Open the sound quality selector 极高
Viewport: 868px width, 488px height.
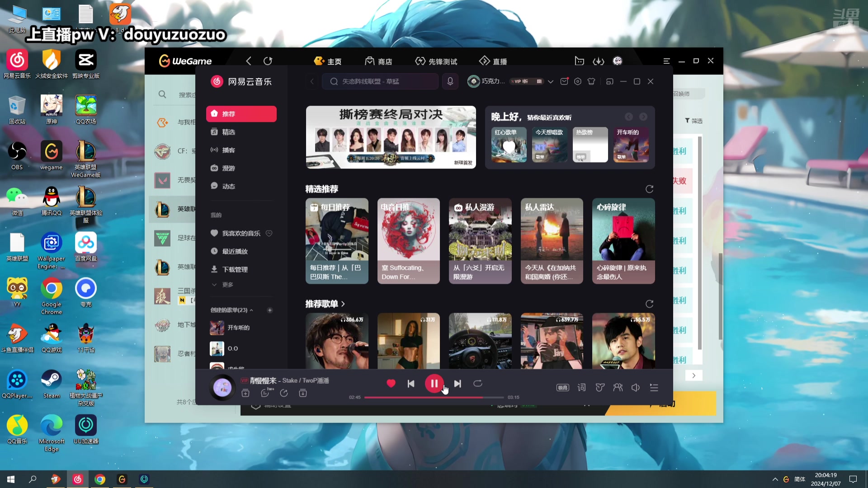point(562,388)
